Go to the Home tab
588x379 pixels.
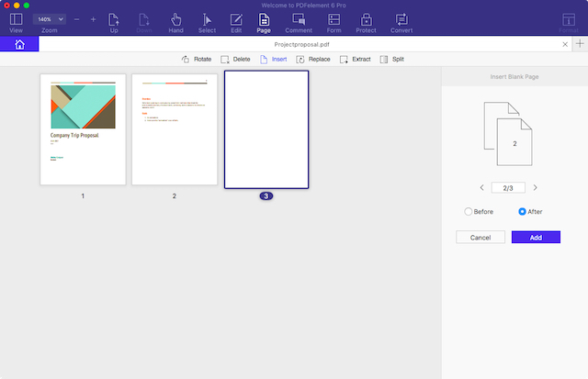point(19,44)
